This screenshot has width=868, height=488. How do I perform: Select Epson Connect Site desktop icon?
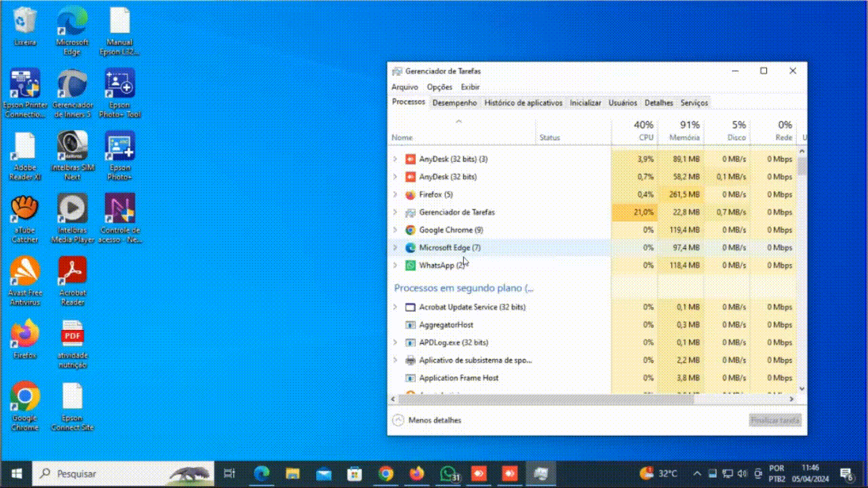point(72,406)
